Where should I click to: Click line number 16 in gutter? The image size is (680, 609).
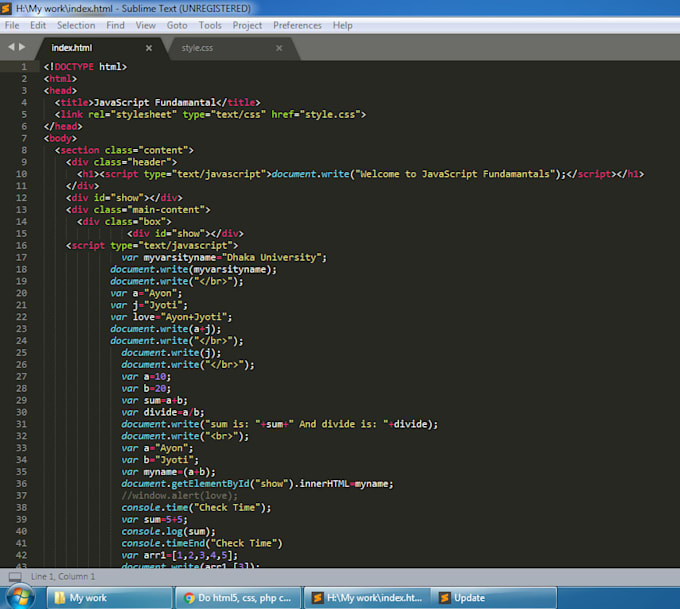tap(22, 246)
